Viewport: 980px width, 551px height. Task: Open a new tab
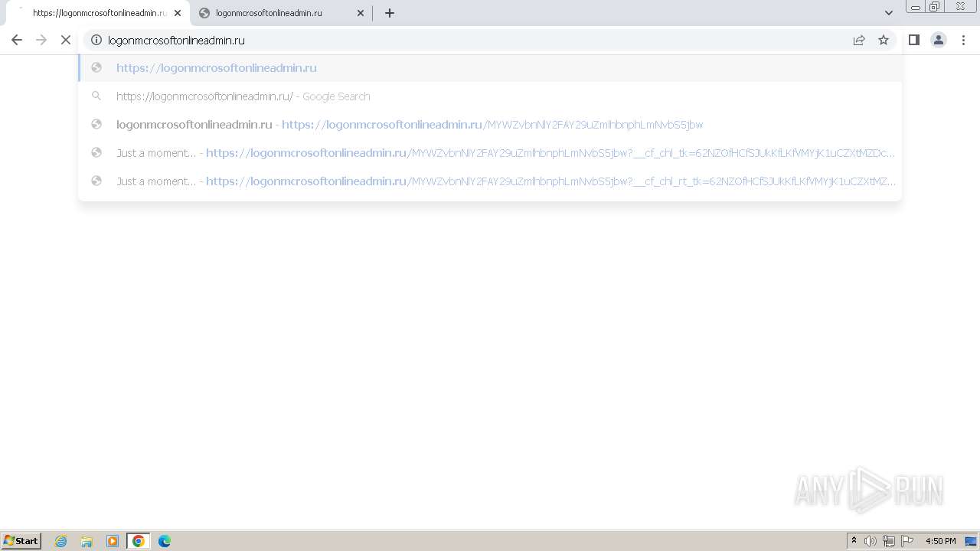(390, 13)
